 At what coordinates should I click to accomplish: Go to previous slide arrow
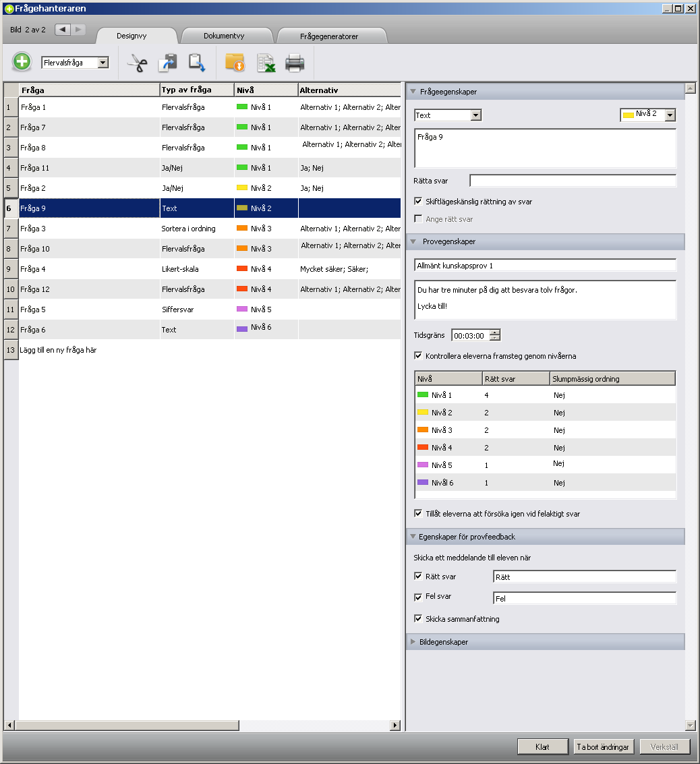click(x=63, y=29)
